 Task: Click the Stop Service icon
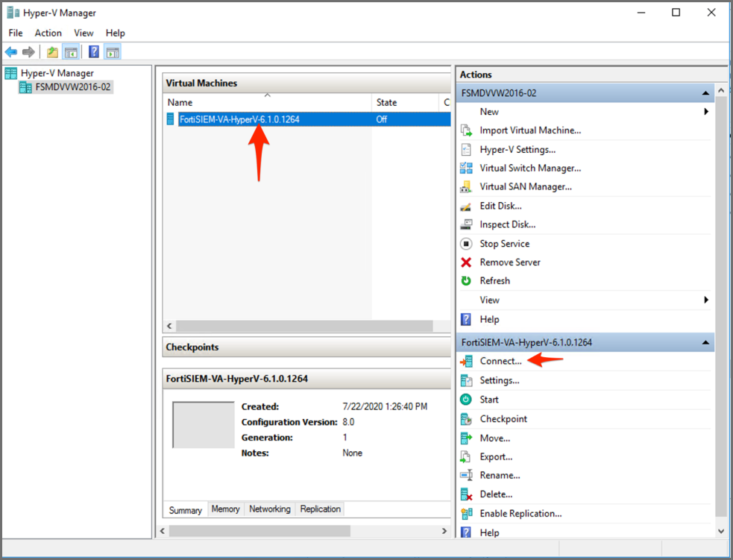pos(466,244)
